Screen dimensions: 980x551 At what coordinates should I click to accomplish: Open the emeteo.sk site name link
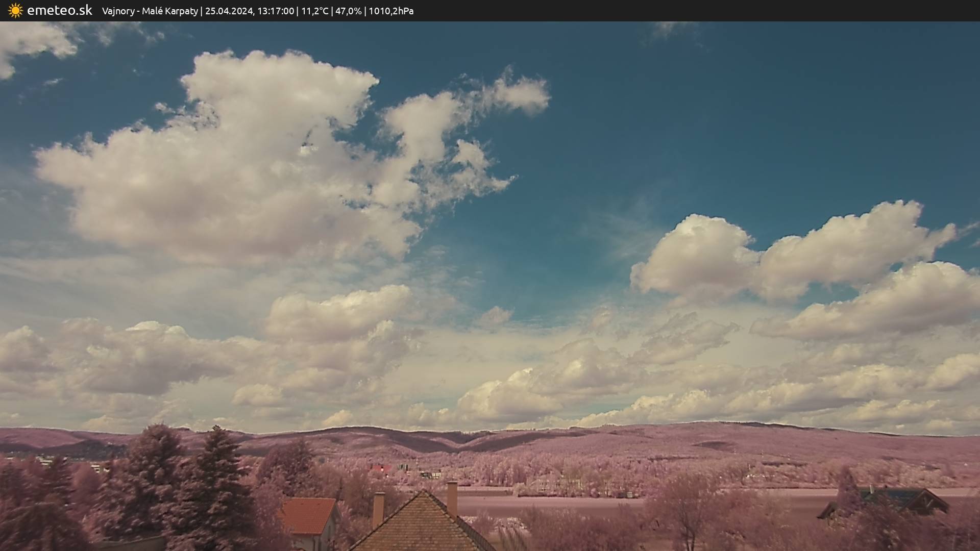(59, 11)
